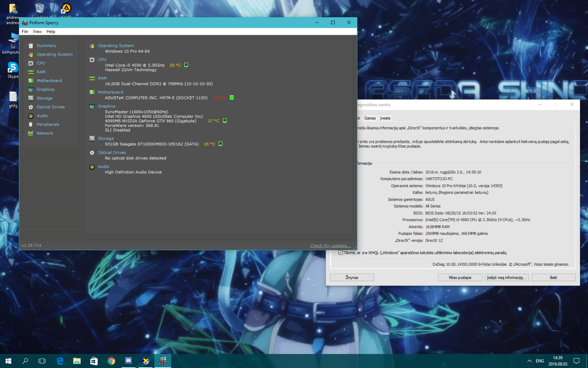The image size is (588, 368).
Task: Click Operating System icon in sidebar
Action: point(31,54)
